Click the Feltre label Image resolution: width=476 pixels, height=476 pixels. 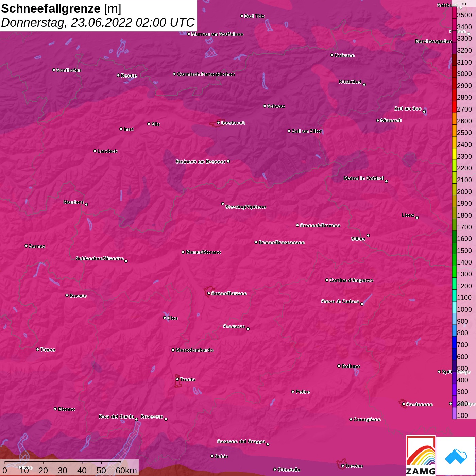pyautogui.click(x=303, y=392)
